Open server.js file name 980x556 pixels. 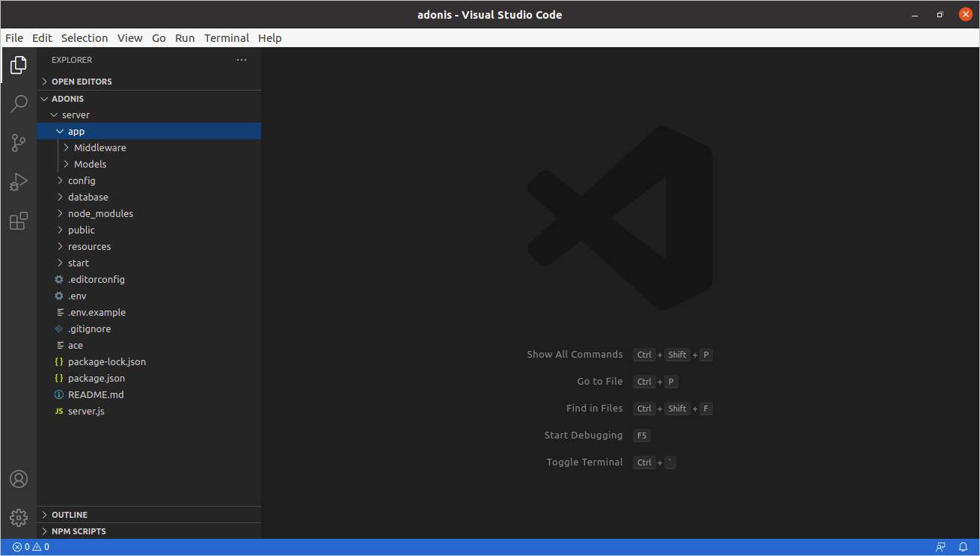click(x=86, y=411)
